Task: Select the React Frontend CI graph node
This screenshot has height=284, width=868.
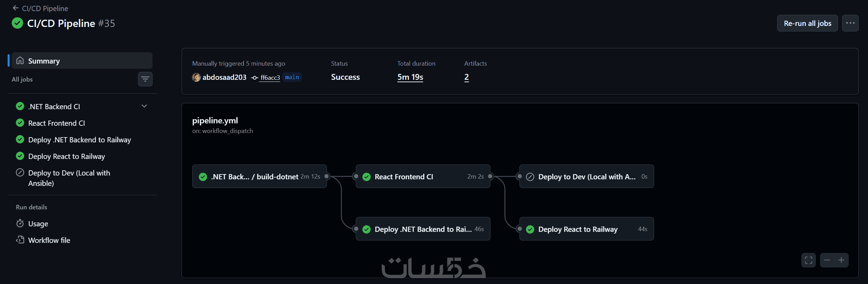Action: tap(423, 176)
